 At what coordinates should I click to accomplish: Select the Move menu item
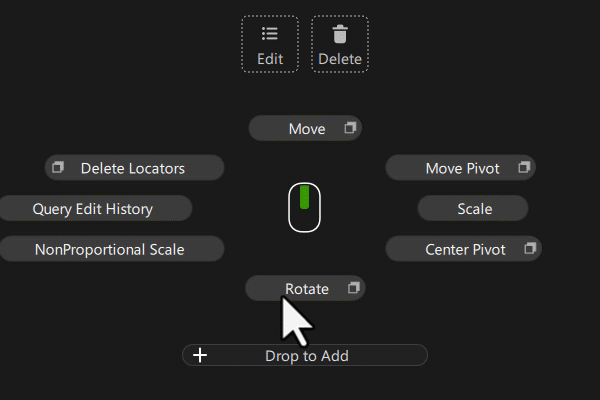pyautogui.click(x=306, y=128)
